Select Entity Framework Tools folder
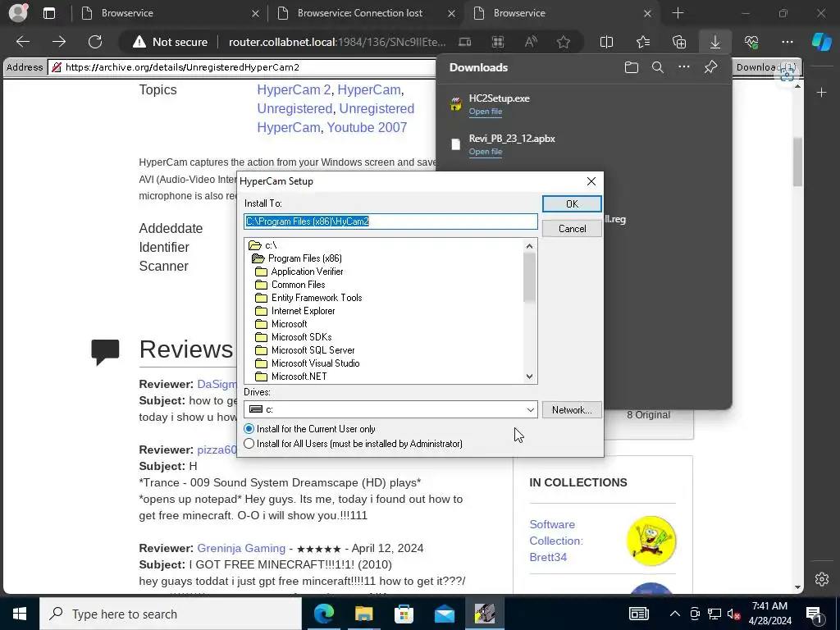 coord(309,298)
